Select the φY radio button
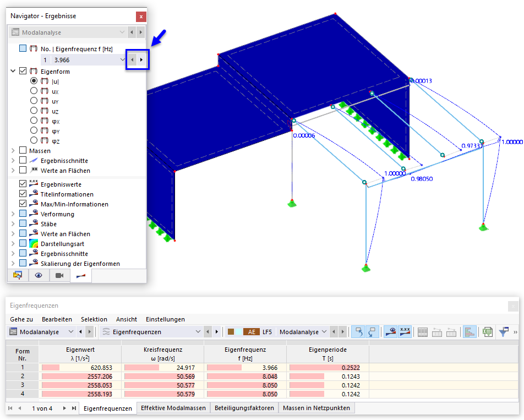 (34, 130)
